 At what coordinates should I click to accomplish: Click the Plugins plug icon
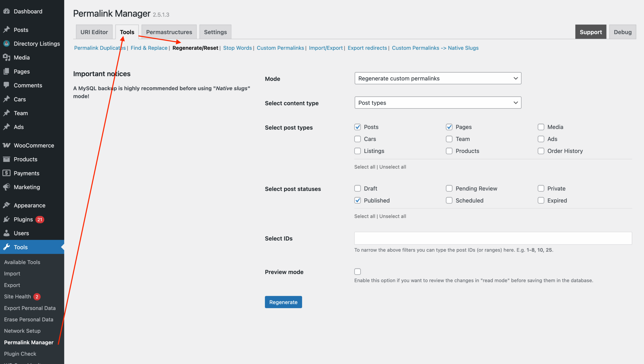7,219
